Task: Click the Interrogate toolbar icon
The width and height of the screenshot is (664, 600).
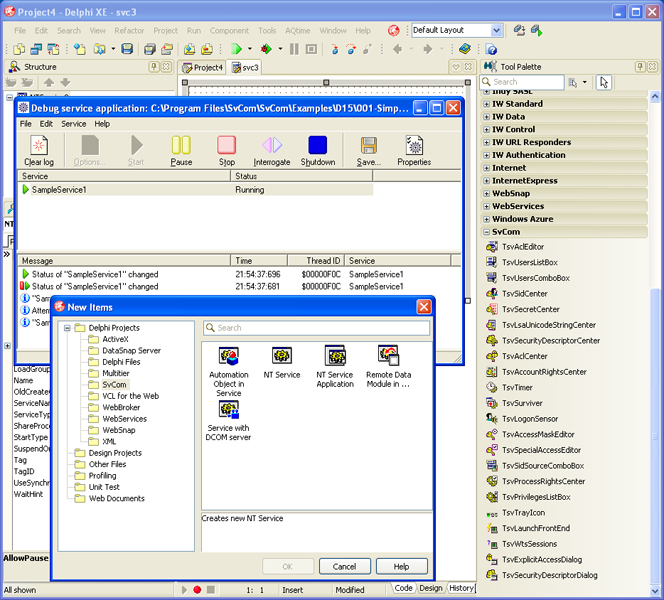Action: 271,151
